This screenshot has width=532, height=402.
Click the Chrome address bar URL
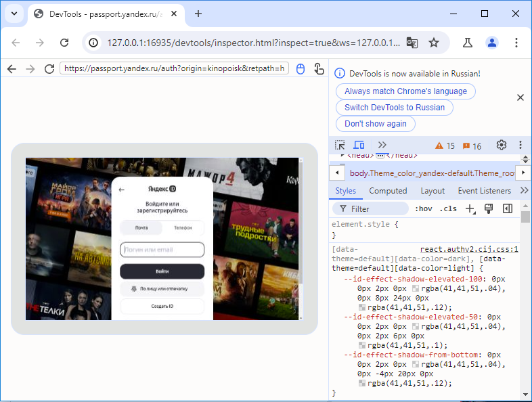[253, 43]
